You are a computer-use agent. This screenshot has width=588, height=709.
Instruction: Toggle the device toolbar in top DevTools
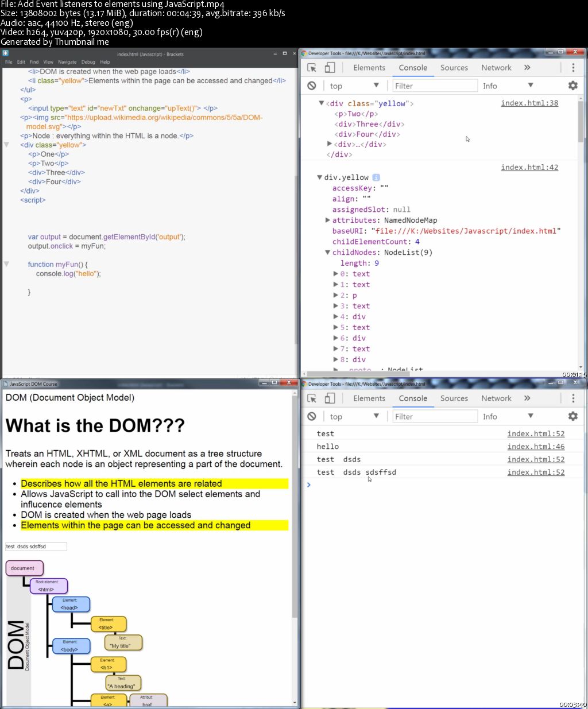pos(330,67)
